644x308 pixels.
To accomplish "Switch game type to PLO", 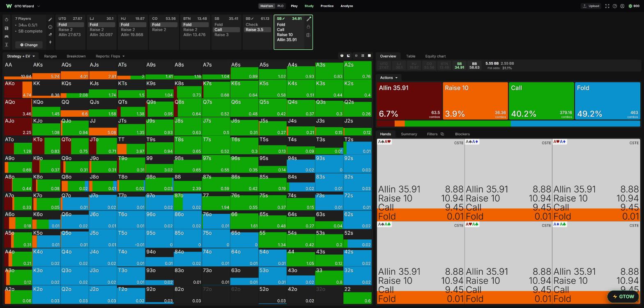I will pos(281,6).
